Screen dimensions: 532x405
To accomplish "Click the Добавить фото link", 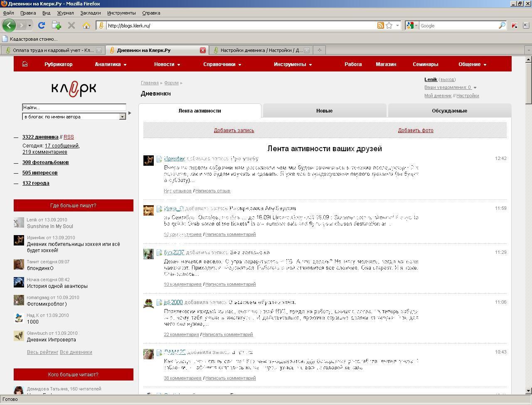I will [x=416, y=130].
